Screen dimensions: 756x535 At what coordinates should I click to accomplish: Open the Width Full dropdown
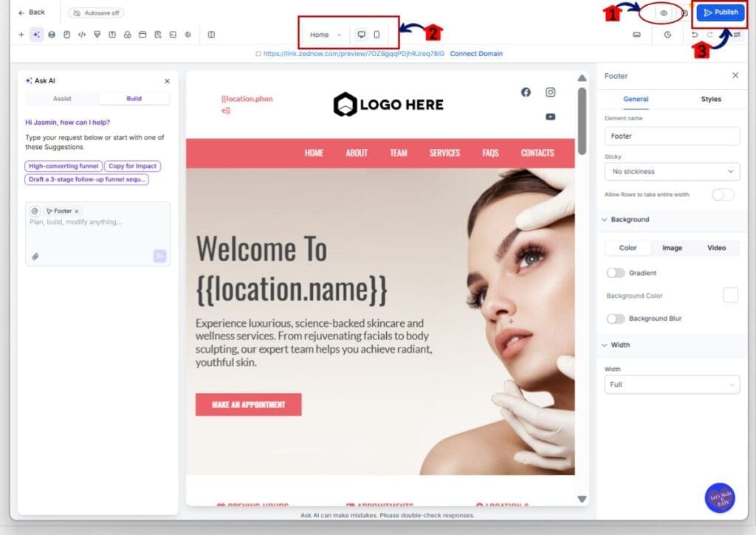(672, 384)
